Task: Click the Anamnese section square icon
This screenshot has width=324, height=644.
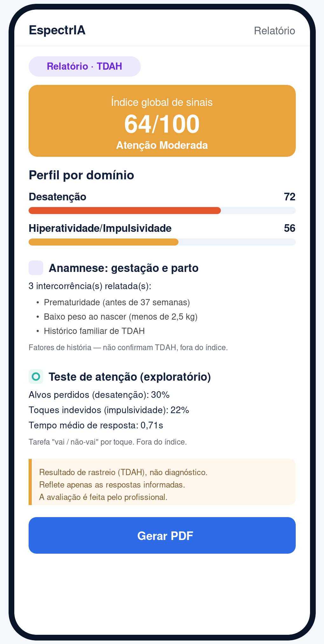Action: 36,268
